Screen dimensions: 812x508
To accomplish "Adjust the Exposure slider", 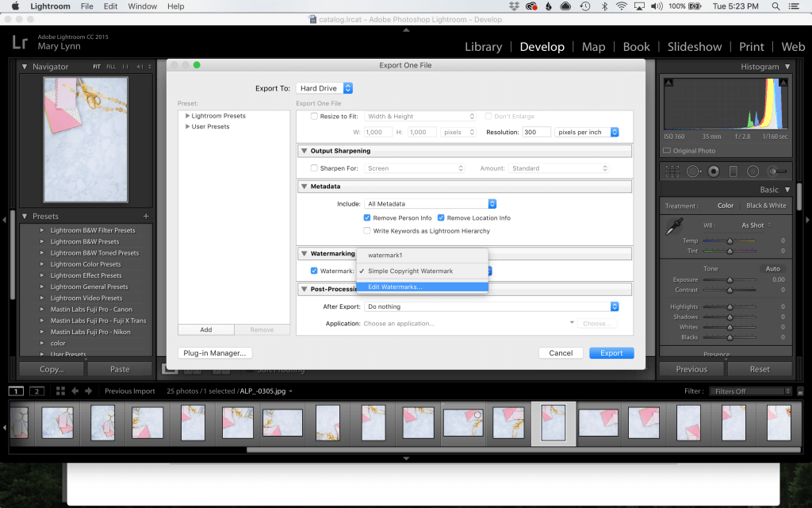I will pyautogui.click(x=730, y=280).
